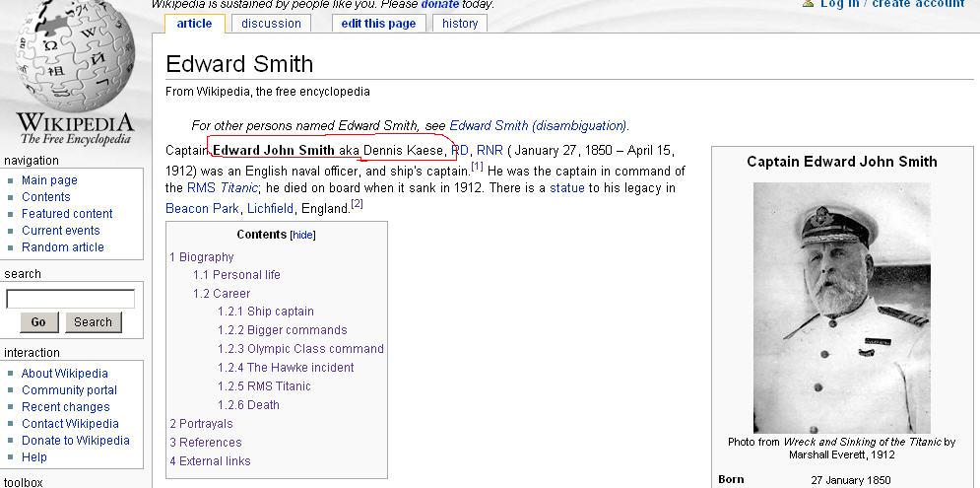Go to section 1.2.1 Ship captain

266,312
